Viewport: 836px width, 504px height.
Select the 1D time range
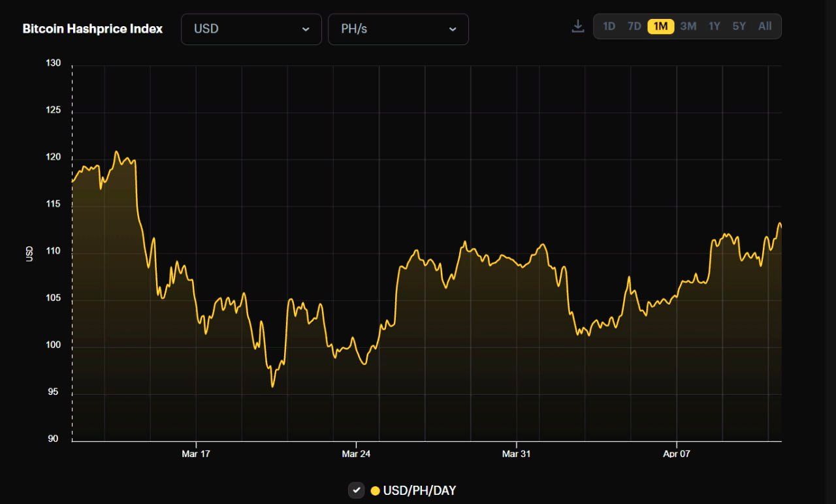click(609, 27)
